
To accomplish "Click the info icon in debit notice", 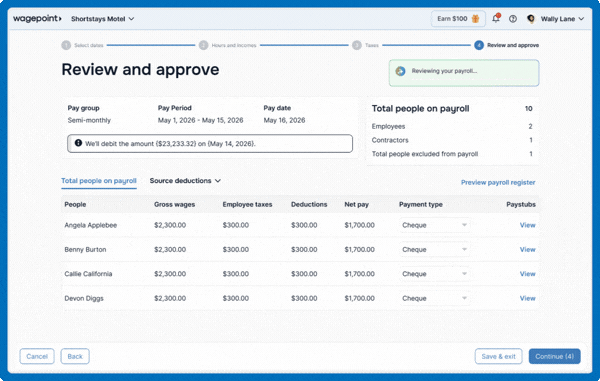I will pyautogui.click(x=78, y=143).
